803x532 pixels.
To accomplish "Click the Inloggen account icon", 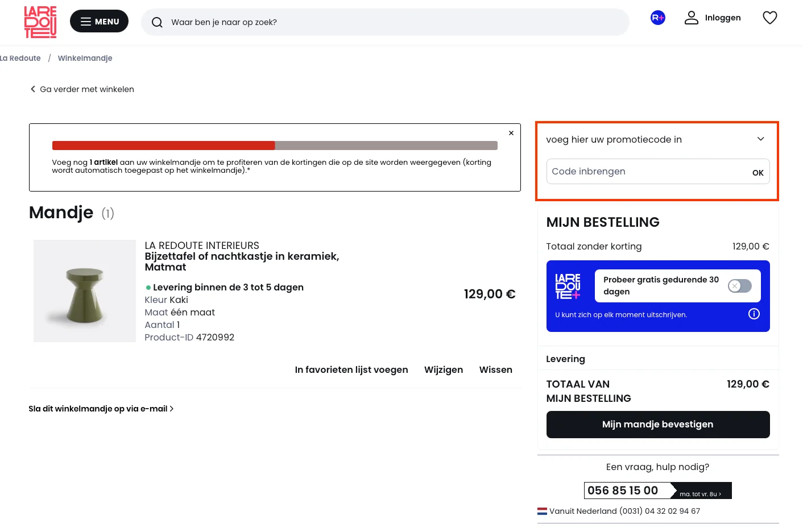I will click(691, 18).
